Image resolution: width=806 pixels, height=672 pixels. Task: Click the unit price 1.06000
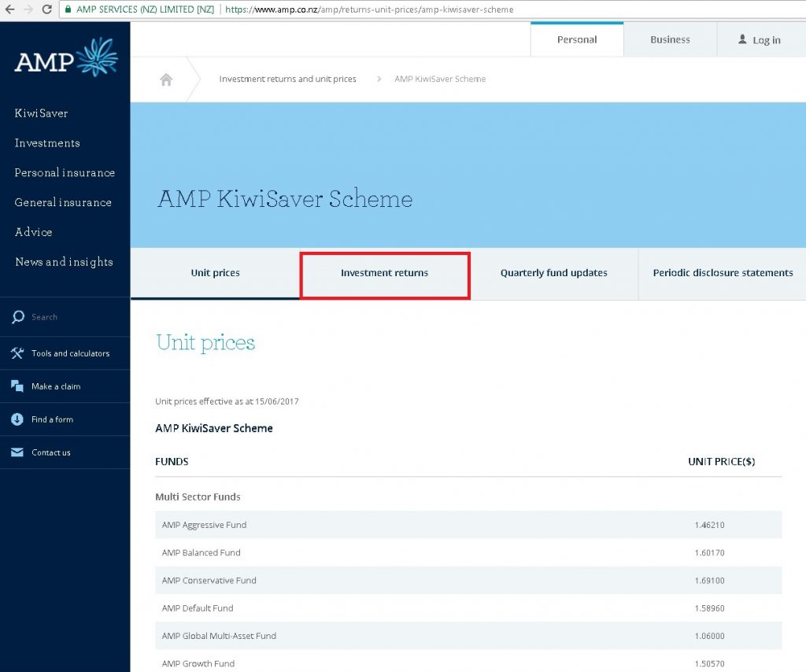[x=709, y=636]
